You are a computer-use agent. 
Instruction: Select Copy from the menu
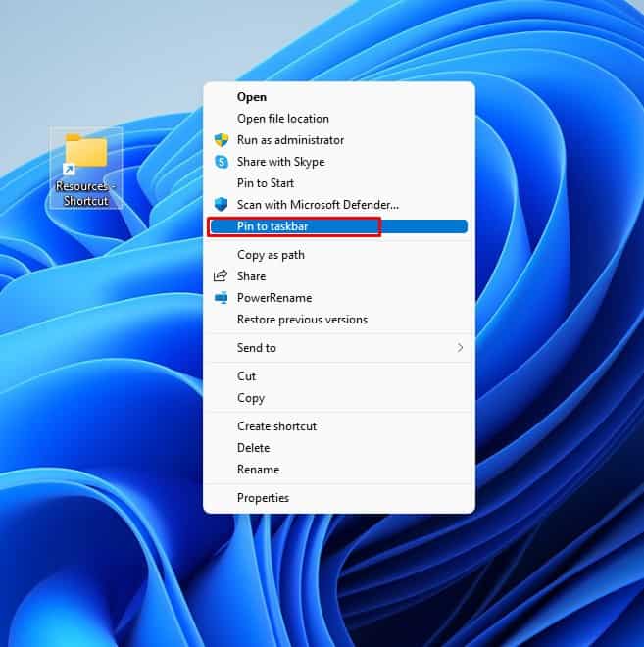339,398
